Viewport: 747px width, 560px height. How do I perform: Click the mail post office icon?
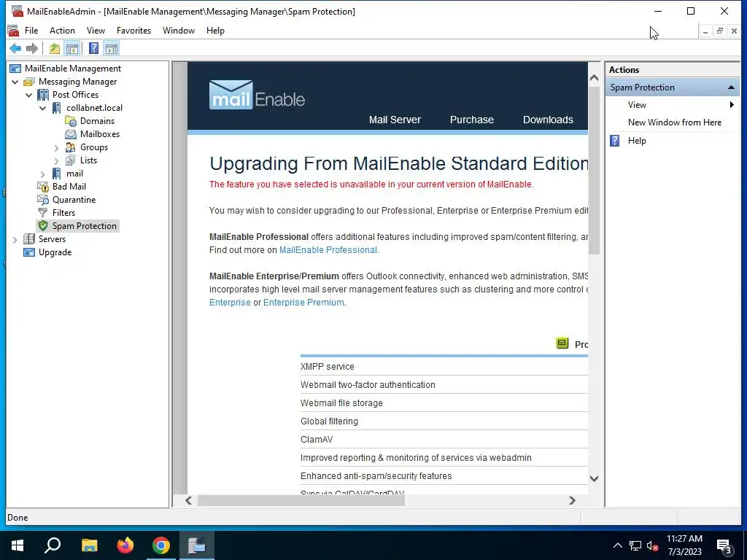[x=57, y=174]
